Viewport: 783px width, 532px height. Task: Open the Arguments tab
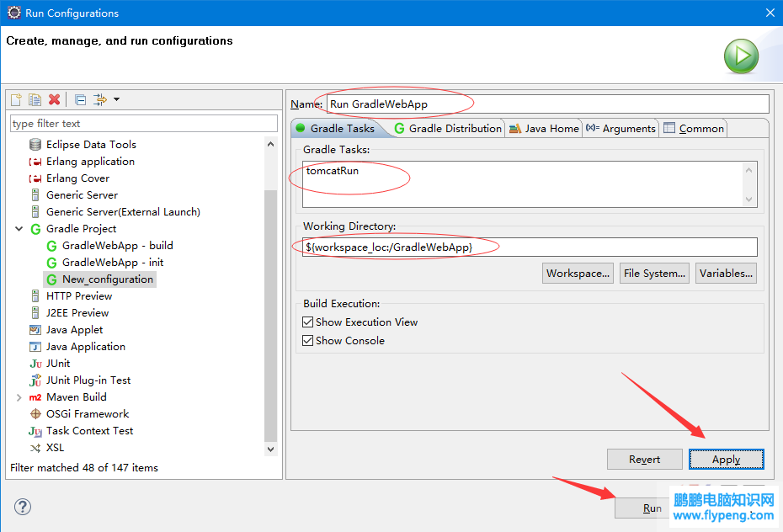click(x=621, y=129)
